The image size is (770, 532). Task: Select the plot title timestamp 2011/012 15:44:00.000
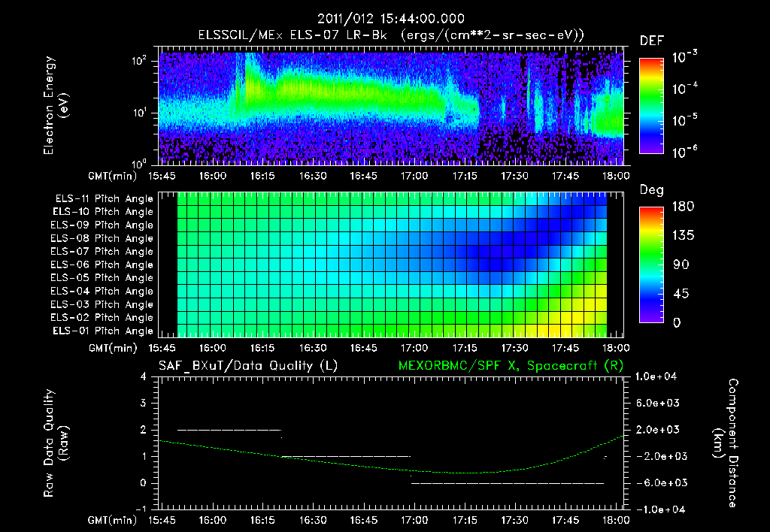(x=391, y=19)
